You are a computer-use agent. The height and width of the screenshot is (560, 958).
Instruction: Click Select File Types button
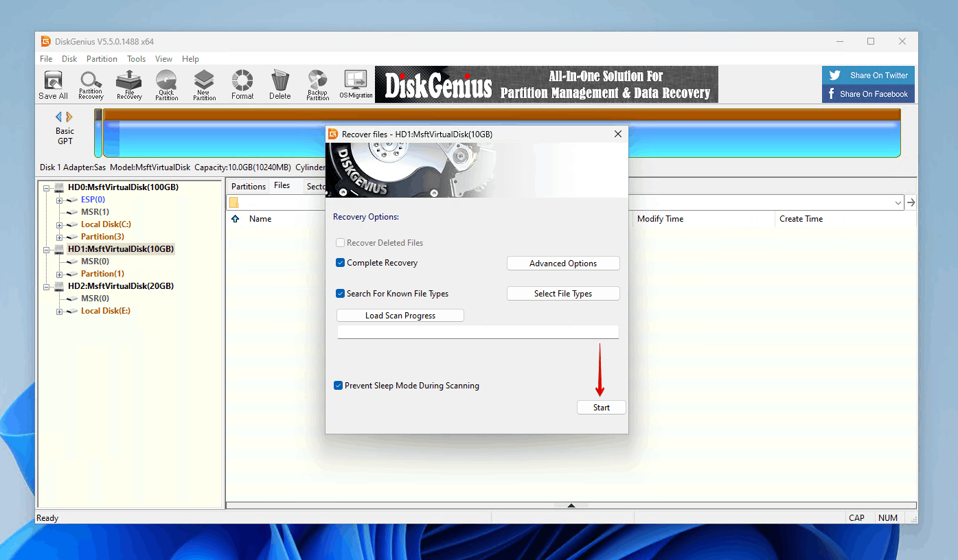[563, 294]
